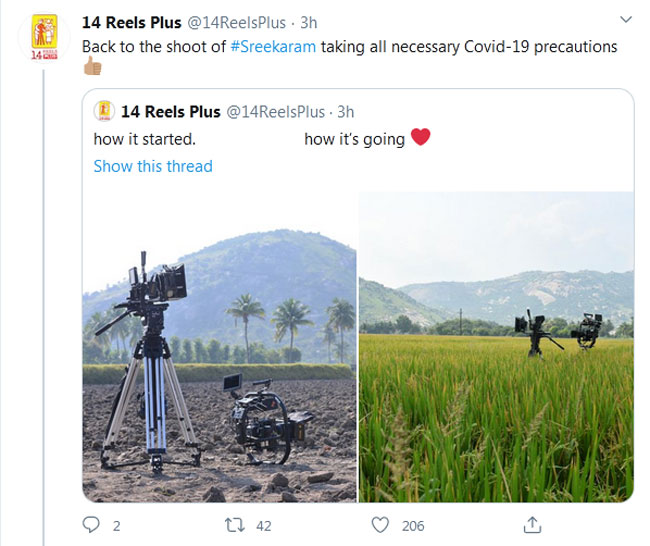Retweet this 14 Reels Plus post
Viewport: 650px width, 546px height.
click(235, 525)
